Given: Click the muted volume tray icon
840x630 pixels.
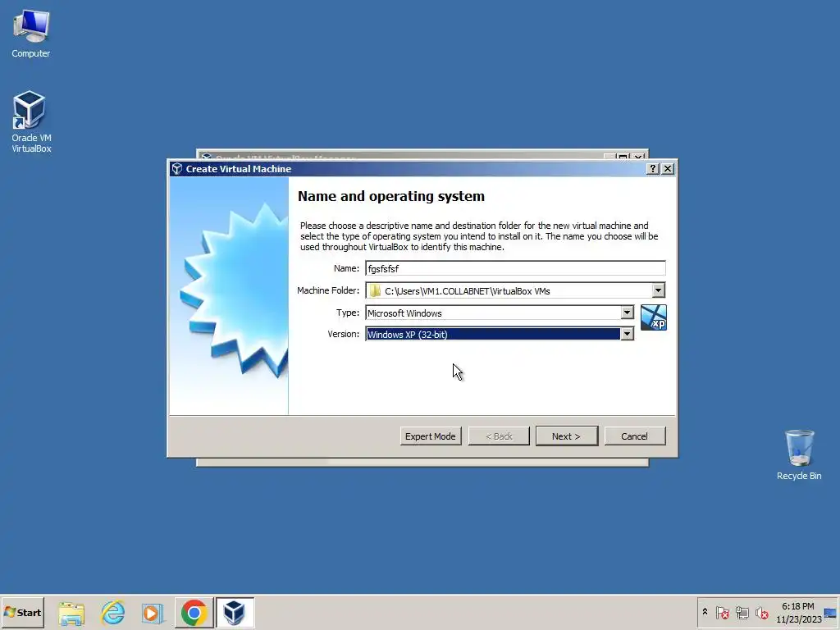Looking at the screenshot, I should click(x=762, y=612).
